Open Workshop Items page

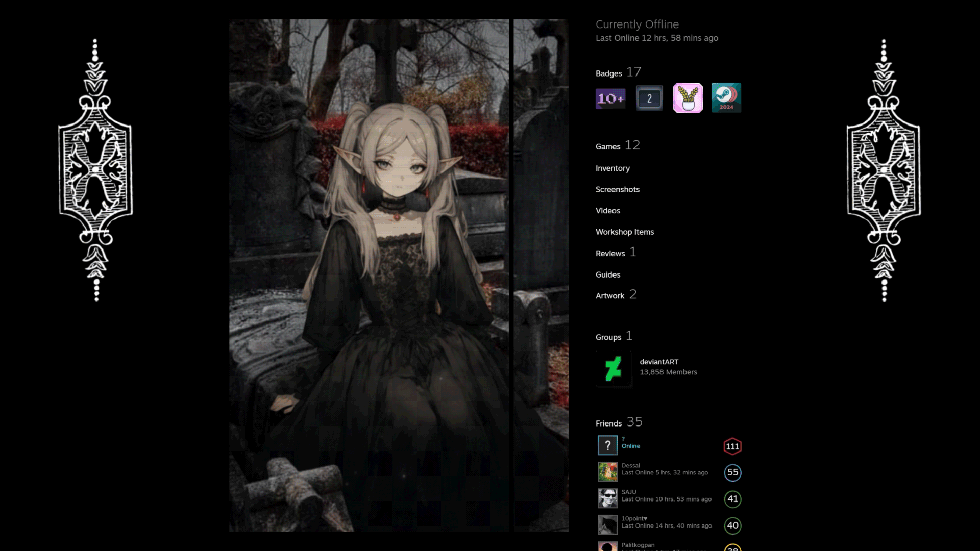624,232
